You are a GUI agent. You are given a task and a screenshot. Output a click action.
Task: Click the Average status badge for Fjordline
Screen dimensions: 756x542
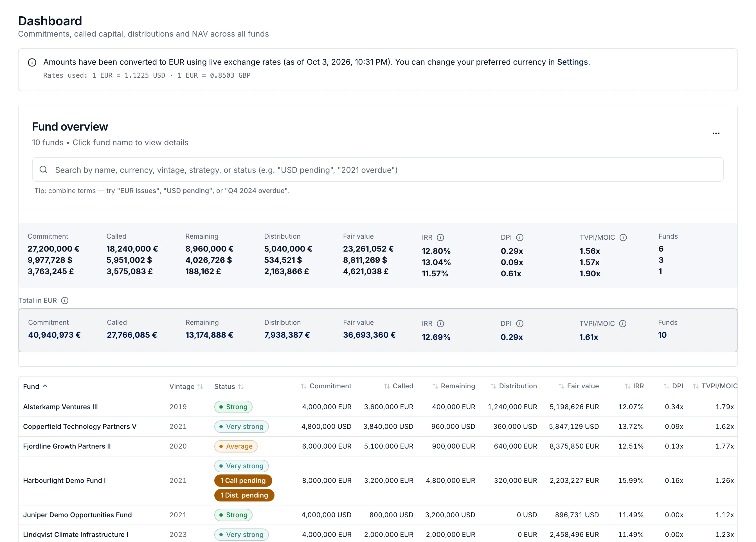click(236, 446)
